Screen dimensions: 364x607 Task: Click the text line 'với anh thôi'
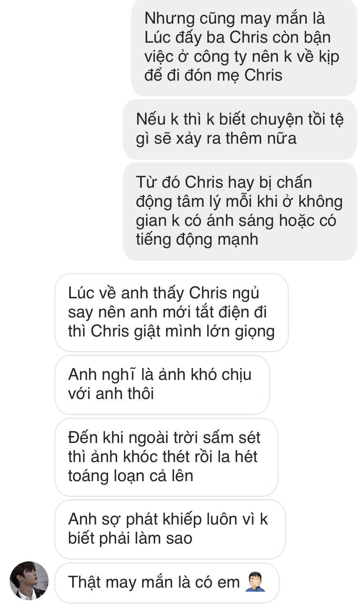pyautogui.click(x=111, y=394)
